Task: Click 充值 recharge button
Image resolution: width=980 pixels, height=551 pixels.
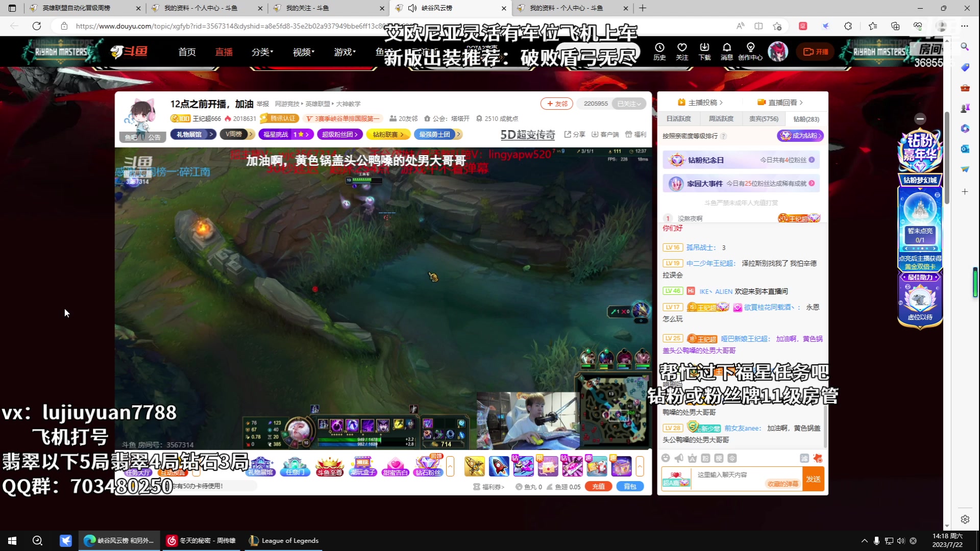Action: pyautogui.click(x=599, y=486)
